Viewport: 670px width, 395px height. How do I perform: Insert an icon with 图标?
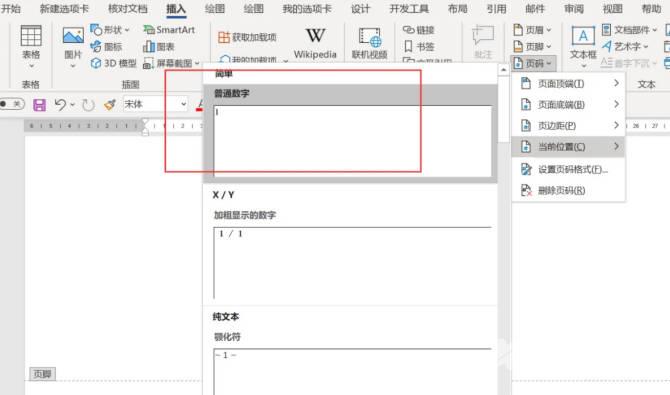click(106, 47)
